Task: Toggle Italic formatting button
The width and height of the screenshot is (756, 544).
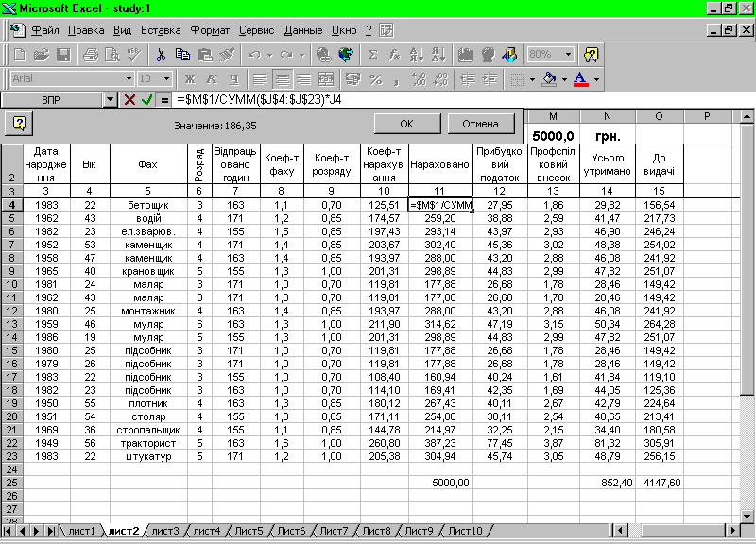Action: point(212,79)
